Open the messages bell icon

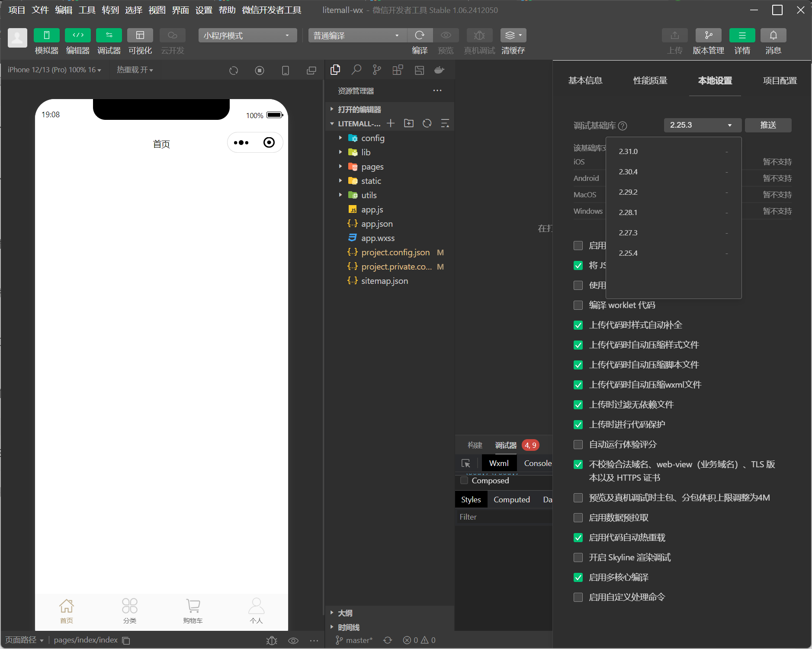[x=773, y=35]
